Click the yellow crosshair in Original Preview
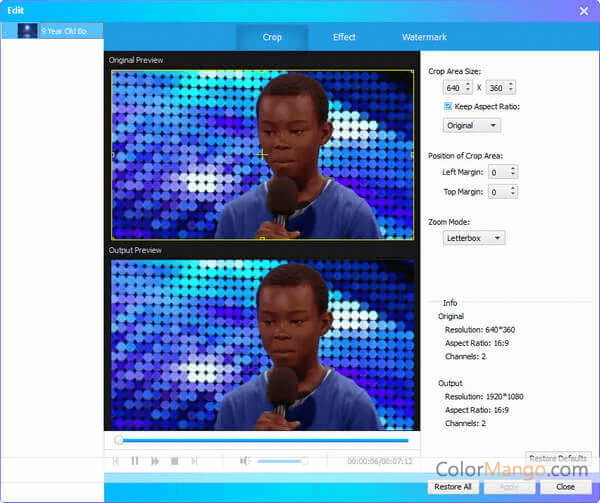 pyautogui.click(x=263, y=155)
